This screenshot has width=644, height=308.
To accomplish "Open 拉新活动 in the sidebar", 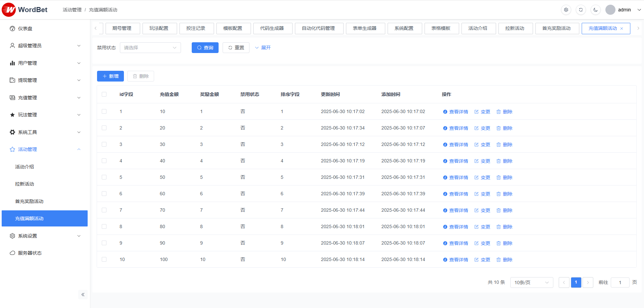I will click(x=25, y=184).
